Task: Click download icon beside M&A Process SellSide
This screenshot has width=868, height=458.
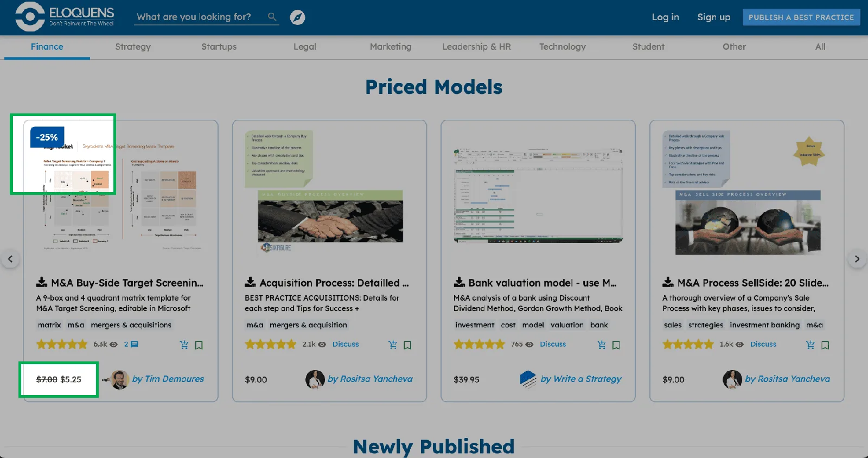Action: point(668,282)
